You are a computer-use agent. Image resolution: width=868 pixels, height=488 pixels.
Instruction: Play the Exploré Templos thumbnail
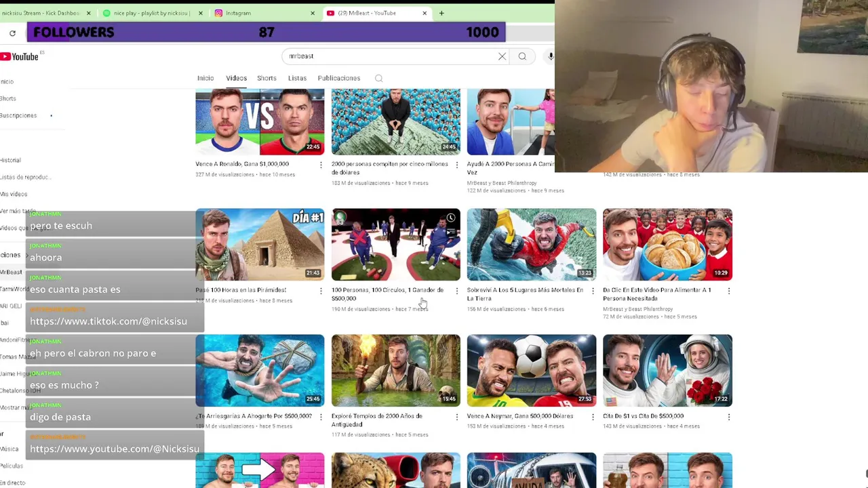tap(396, 371)
